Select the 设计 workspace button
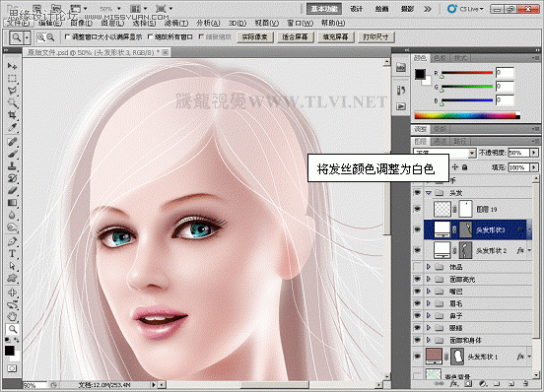Viewport: 544px width, 392px height. 357,9
